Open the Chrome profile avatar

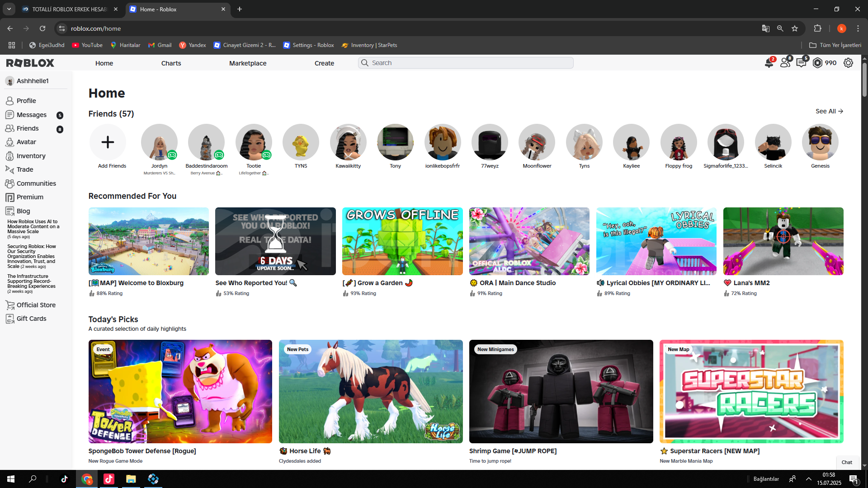(x=841, y=28)
